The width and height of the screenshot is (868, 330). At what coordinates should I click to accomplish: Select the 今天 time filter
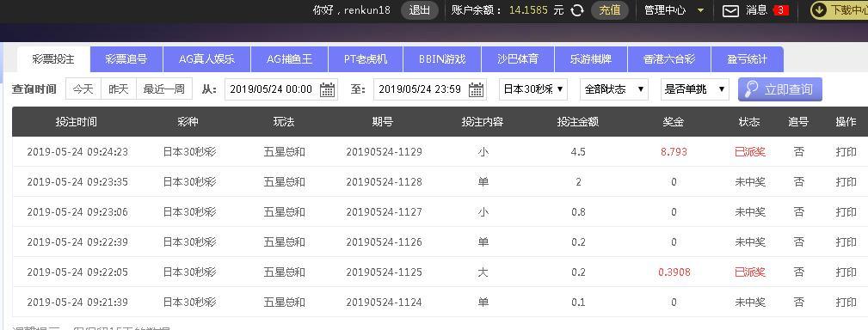coord(83,89)
